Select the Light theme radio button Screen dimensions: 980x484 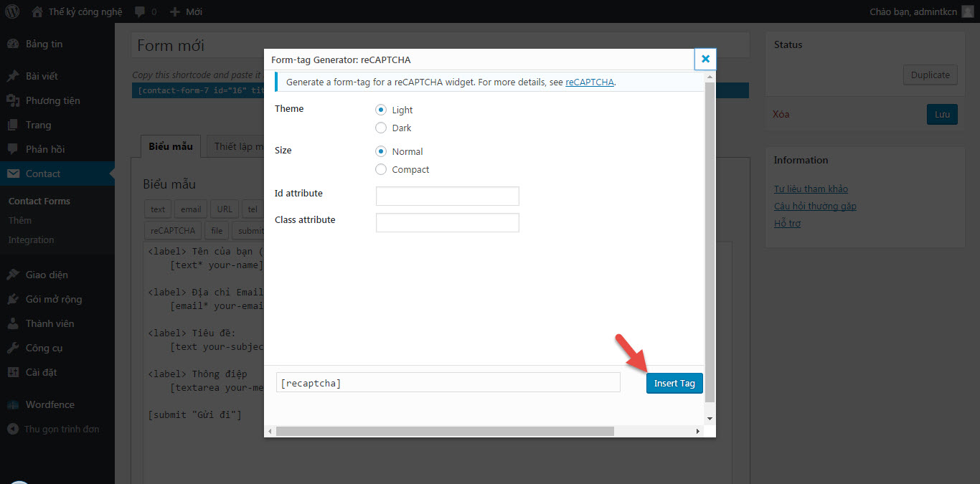point(381,110)
